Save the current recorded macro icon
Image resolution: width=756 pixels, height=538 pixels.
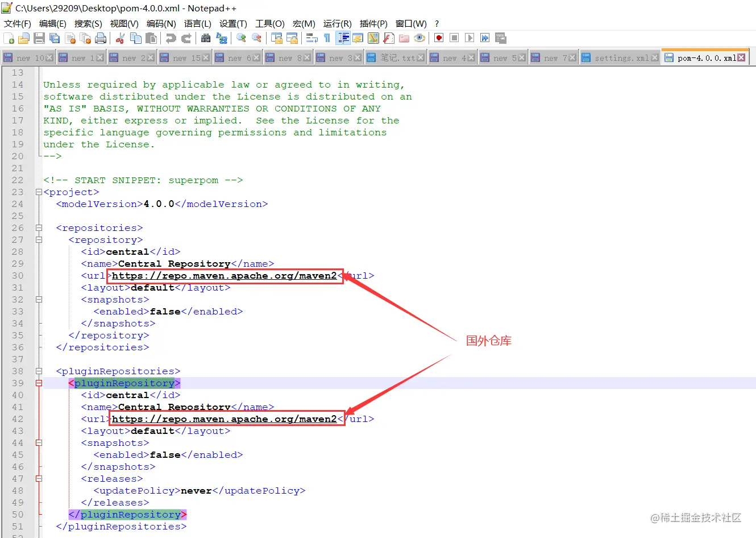pyautogui.click(x=500, y=38)
